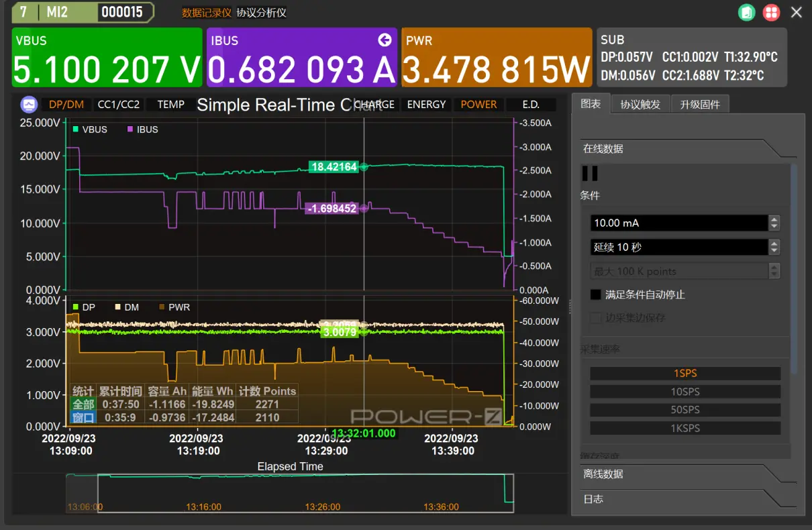This screenshot has width=812, height=530.
Task: Toggle the DP/DM chart series
Action: (x=66, y=105)
